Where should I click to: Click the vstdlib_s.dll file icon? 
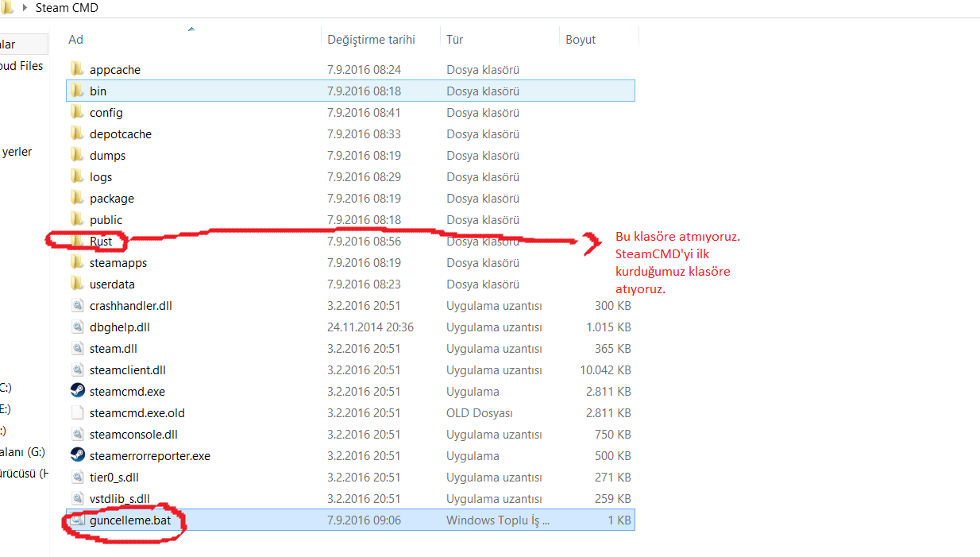[77, 498]
